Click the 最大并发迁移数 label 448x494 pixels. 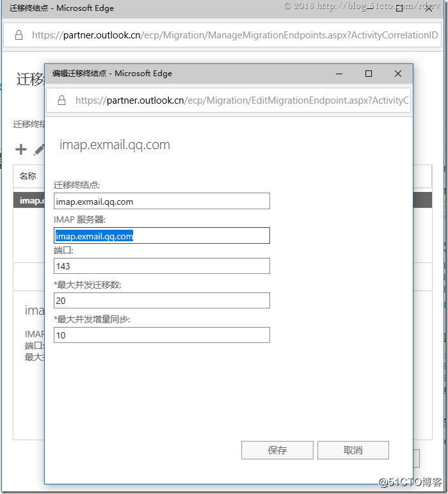[88, 285]
